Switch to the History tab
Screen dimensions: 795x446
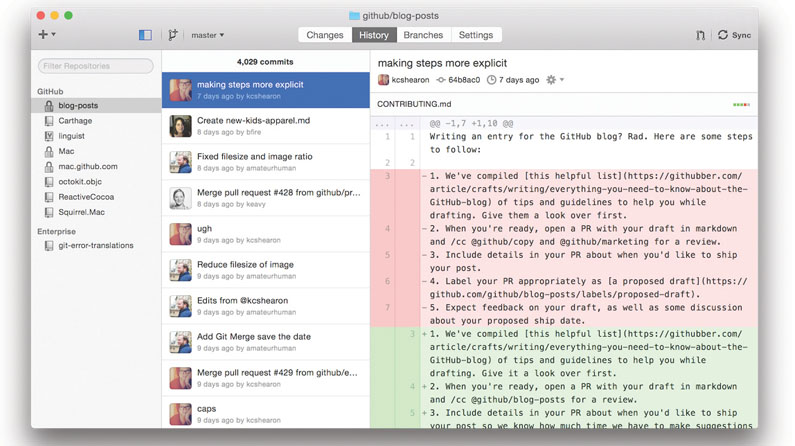(374, 35)
